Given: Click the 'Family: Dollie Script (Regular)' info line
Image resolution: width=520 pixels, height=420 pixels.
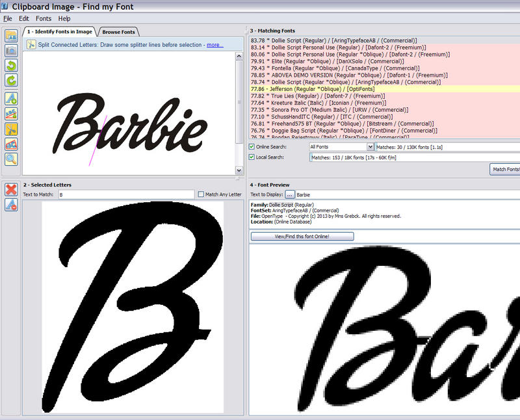Looking at the screenshot, I should click(x=282, y=205).
